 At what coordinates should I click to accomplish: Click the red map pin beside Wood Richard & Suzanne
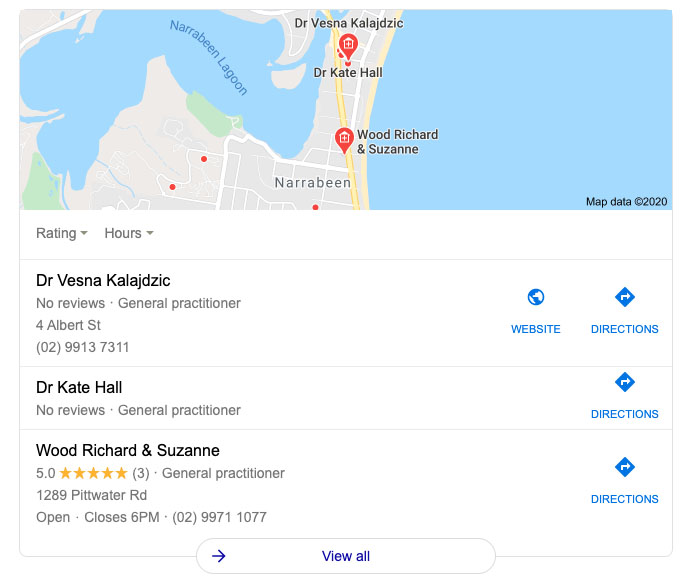(344, 140)
